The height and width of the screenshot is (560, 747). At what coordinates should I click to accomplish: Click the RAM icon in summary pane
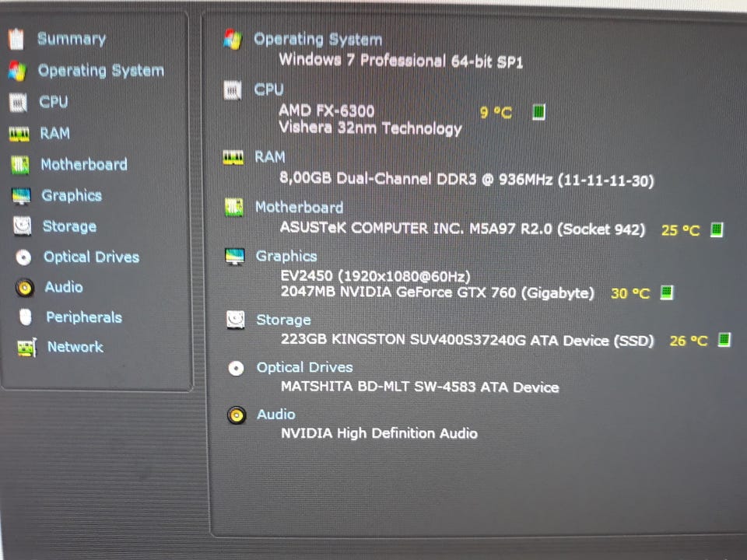233,158
